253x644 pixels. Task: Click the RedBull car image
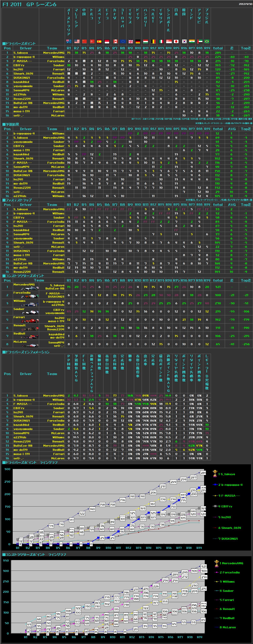30,337
